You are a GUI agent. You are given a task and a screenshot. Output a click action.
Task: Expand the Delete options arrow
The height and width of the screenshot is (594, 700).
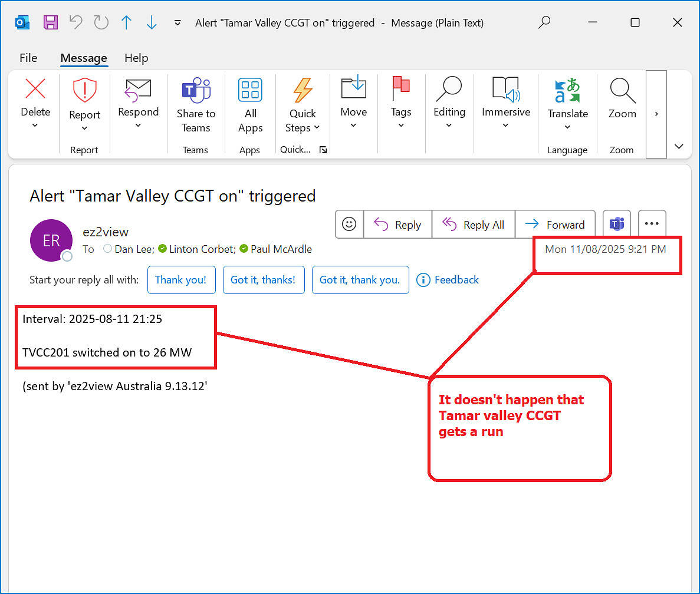[35, 126]
